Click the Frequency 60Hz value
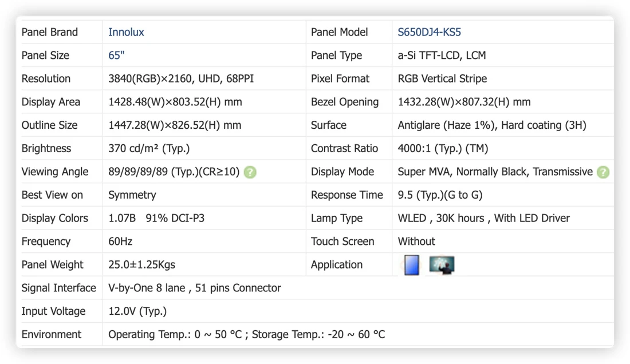 [x=120, y=242]
